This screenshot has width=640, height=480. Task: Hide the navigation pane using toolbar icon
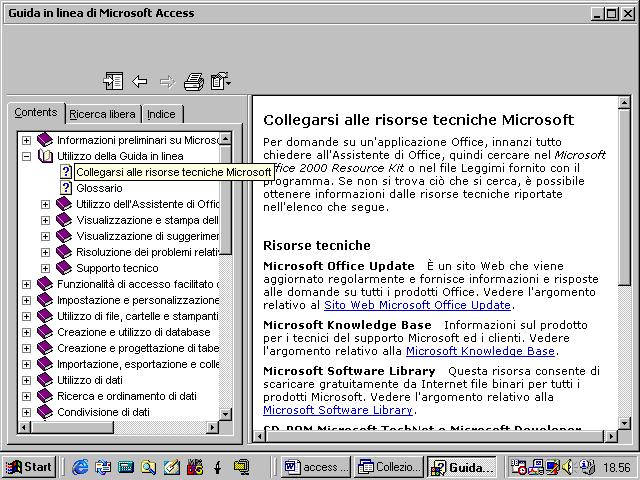[x=113, y=81]
